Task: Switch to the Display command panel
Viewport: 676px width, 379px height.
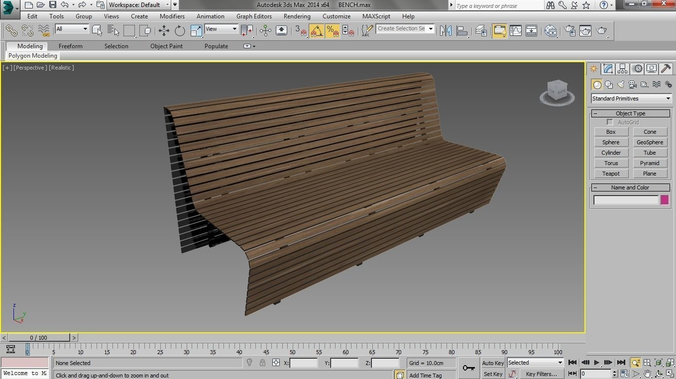Action: (x=651, y=69)
